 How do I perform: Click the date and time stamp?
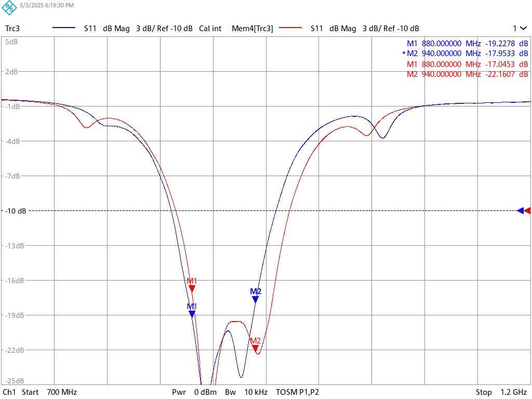(x=46, y=5)
